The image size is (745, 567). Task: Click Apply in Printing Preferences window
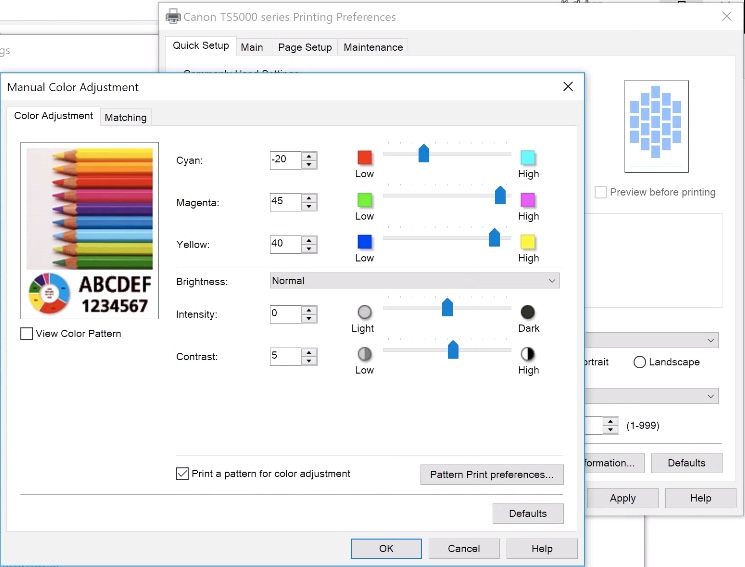click(623, 498)
